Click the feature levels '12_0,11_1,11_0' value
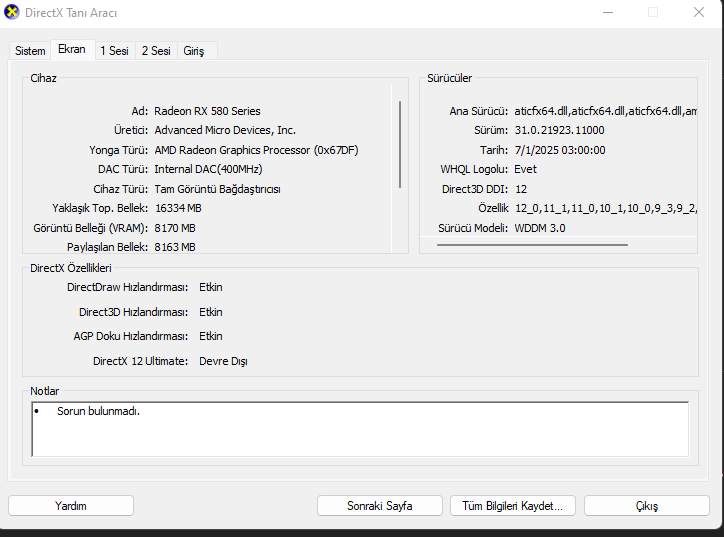The width and height of the screenshot is (724, 537). coord(605,208)
